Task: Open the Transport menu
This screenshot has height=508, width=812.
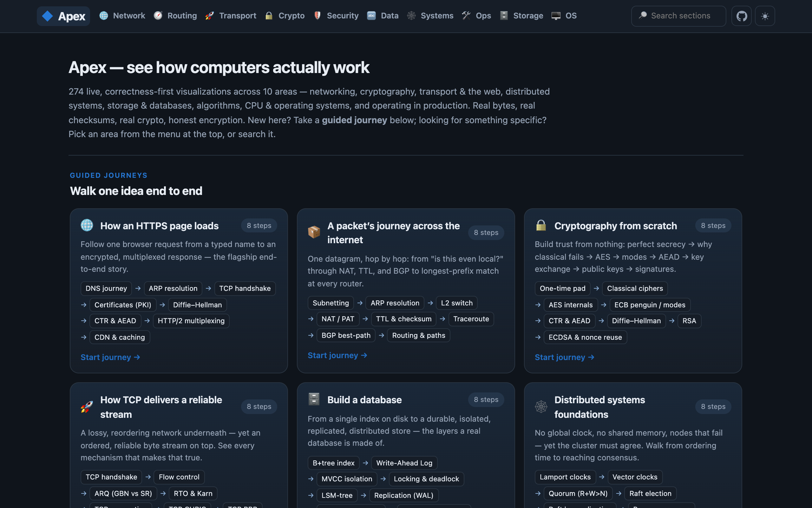Action: coord(231,16)
